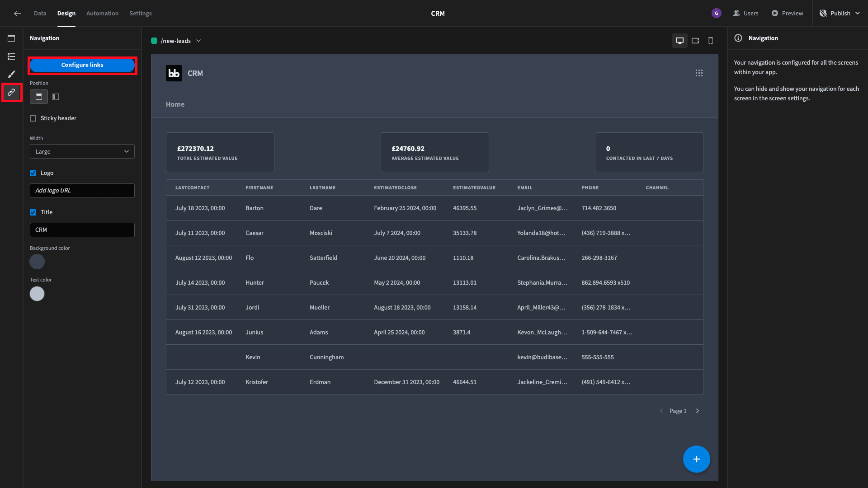Click the Page 1 pagination label

(678, 411)
